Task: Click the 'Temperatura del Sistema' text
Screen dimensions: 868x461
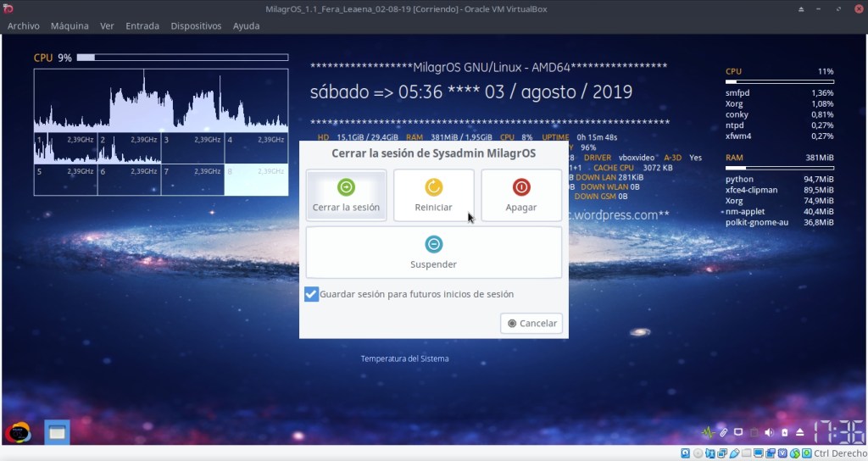Action: [404, 358]
